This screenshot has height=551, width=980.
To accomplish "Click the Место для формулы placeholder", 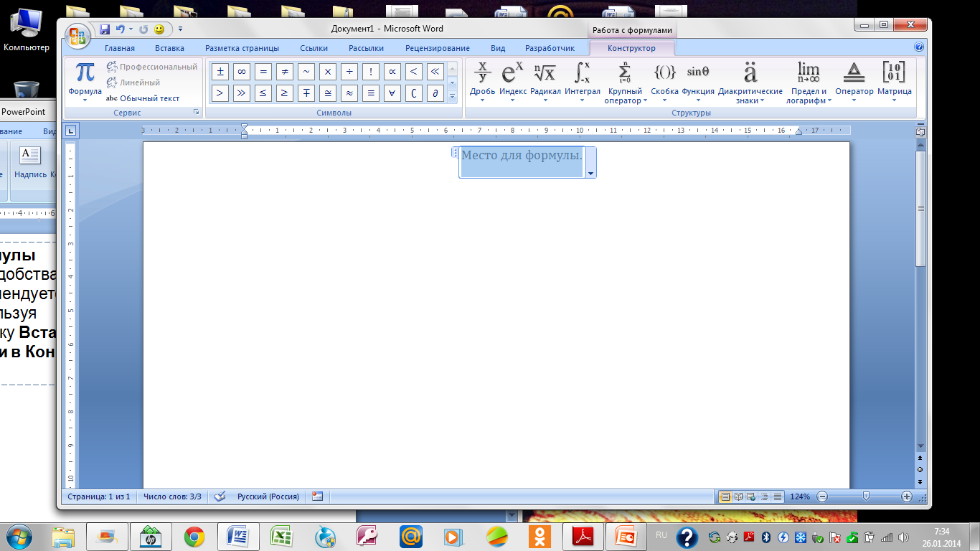I will [x=522, y=154].
